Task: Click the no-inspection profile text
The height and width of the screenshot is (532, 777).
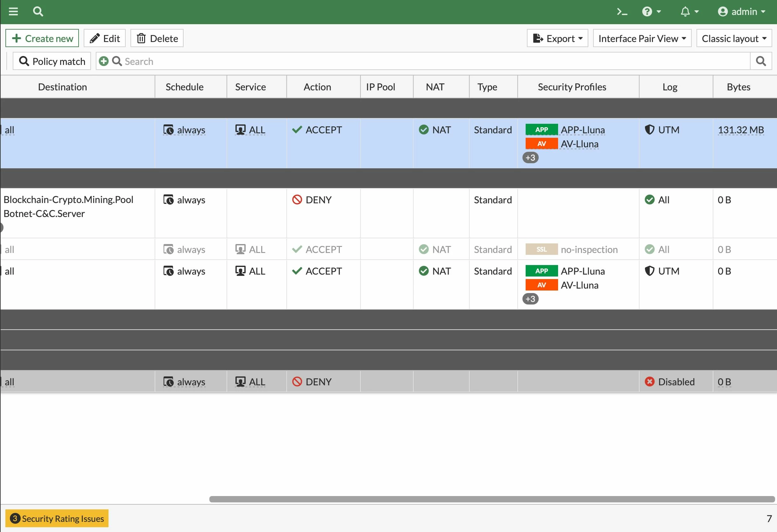Action: pos(589,249)
